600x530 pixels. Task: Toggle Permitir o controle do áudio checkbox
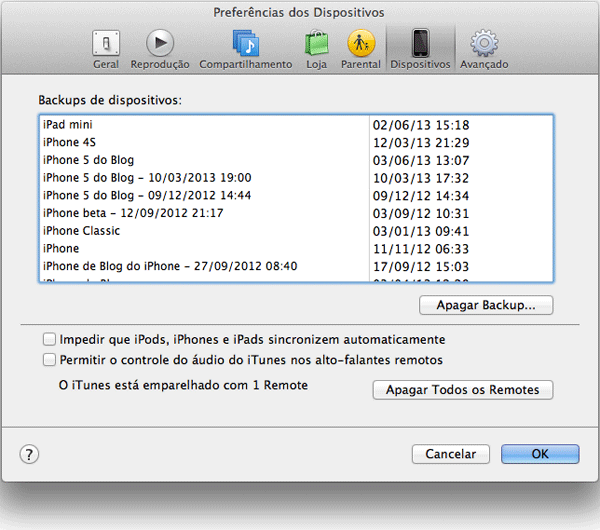point(49,360)
